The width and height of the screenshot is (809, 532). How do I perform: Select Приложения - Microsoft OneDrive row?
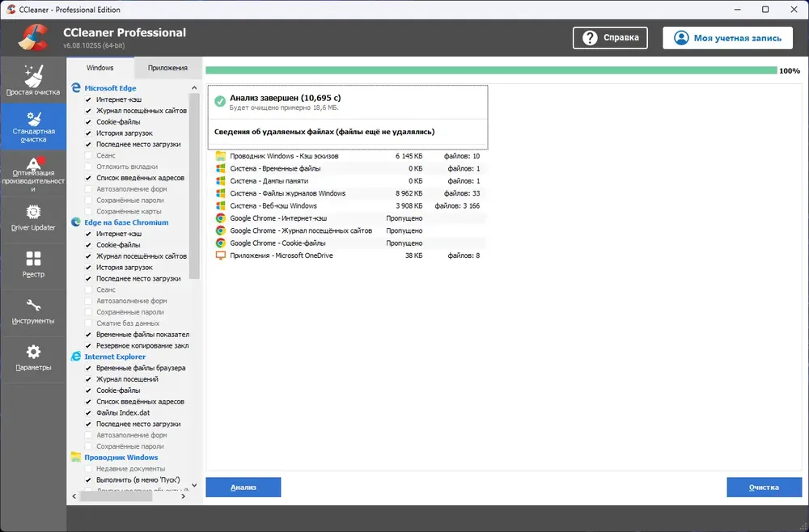pos(347,255)
